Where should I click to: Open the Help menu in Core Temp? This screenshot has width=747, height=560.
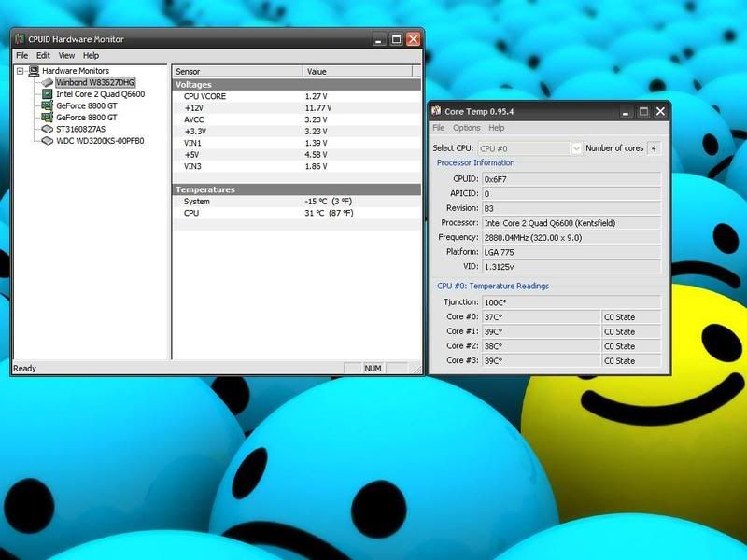coord(497,128)
